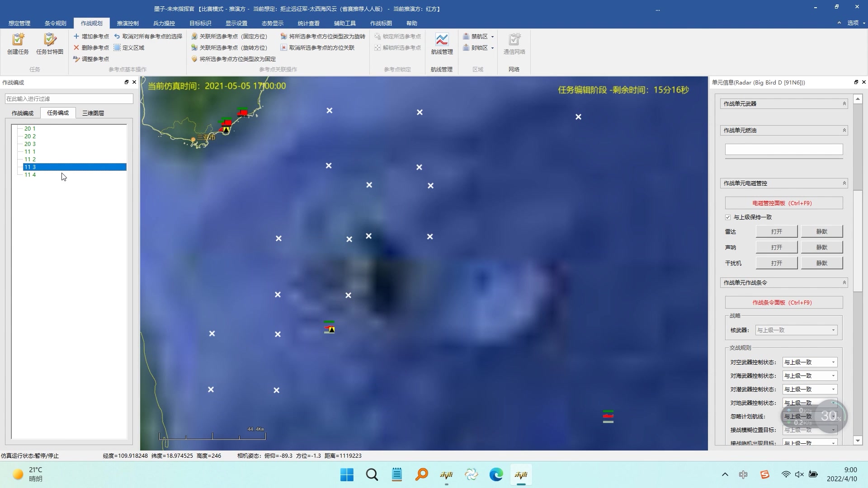Select tree item 11 4

pyautogui.click(x=30, y=175)
